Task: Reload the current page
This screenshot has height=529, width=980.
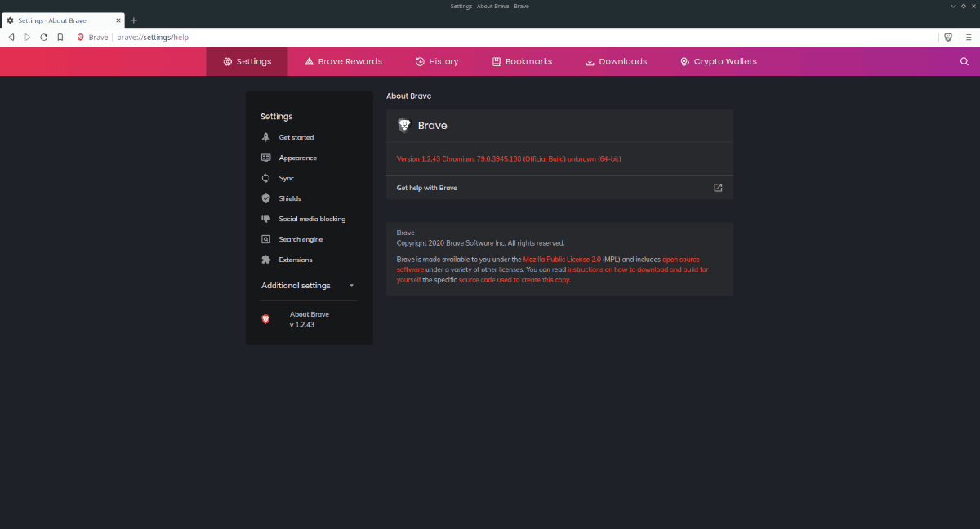Action: [44, 38]
